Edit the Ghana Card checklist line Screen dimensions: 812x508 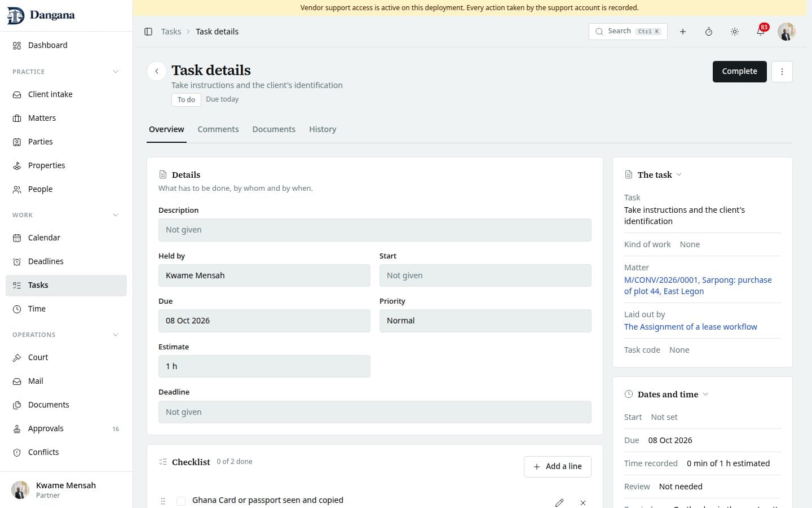click(559, 502)
